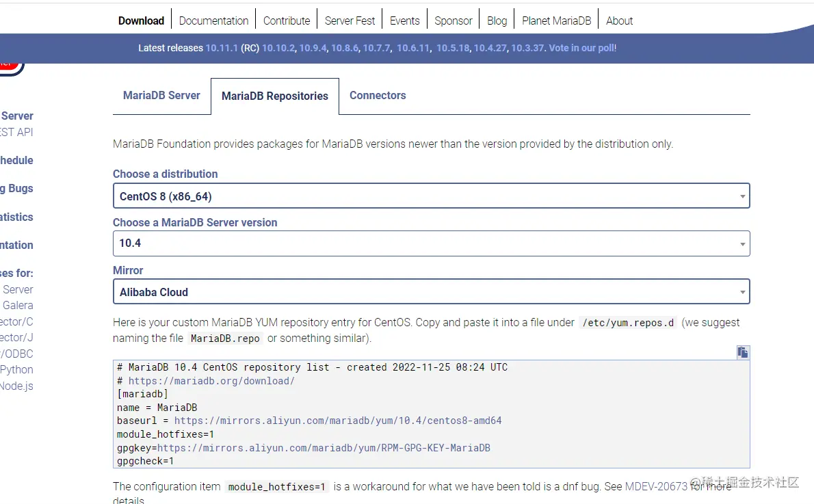Open release 10.10.2 link
The height and width of the screenshot is (504, 814).
pos(278,48)
